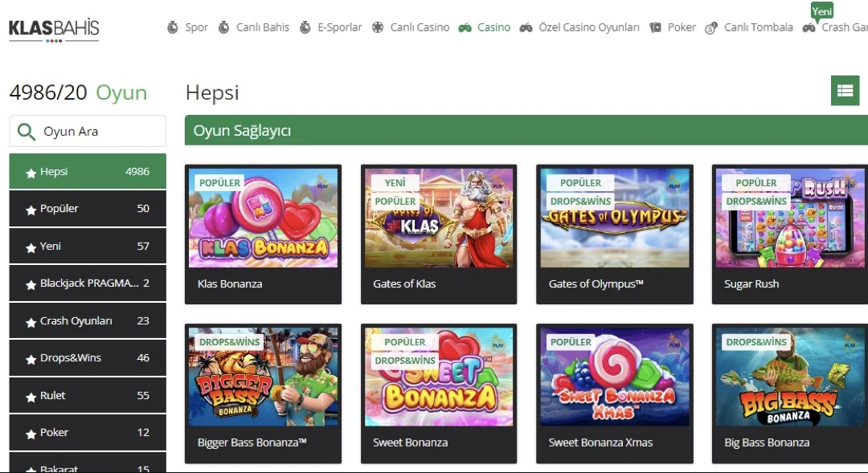Click the gamepad icon beside Özel Casino Oyunları
The height and width of the screenshot is (473, 868).
526,27
